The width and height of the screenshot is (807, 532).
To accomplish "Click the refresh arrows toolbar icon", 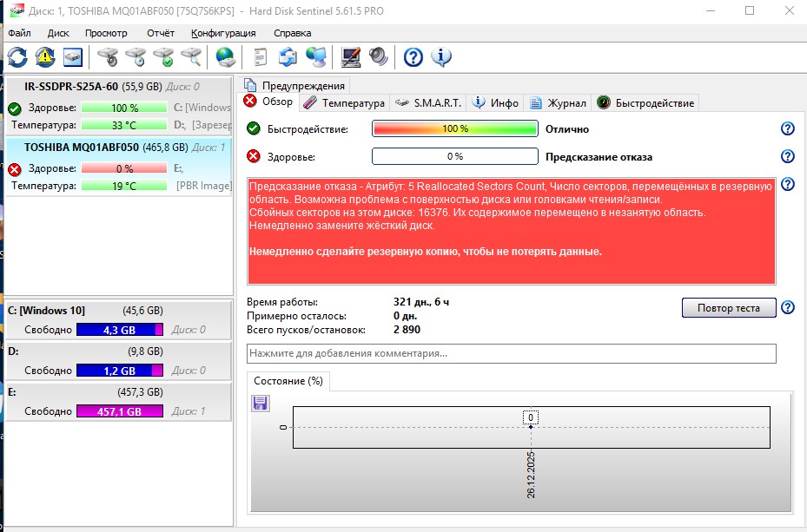I will click(x=17, y=57).
